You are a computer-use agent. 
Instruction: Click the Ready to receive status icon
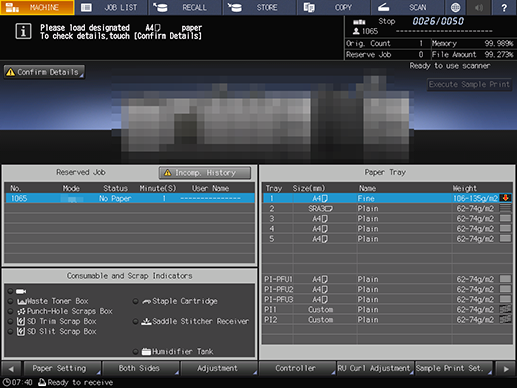[x=42, y=382]
